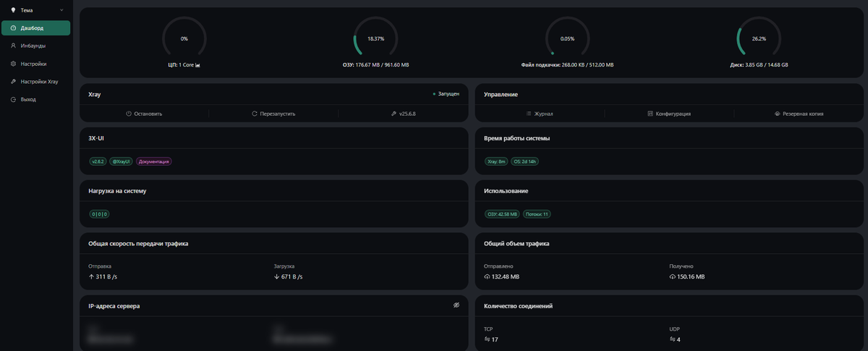The height and width of the screenshot is (351, 868).
Task: Click the logout icon in sidebar
Action: click(x=14, y=99)
